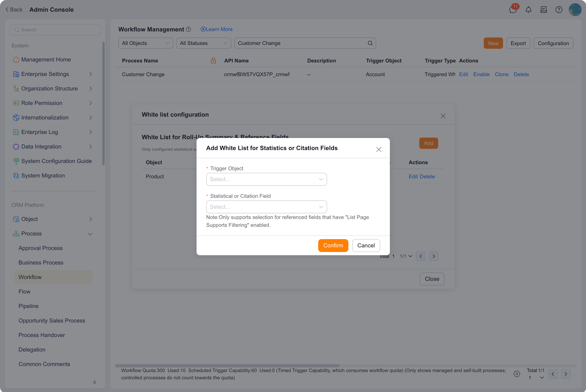Open the notifications bell icon
The height and width of the screenshot is (392, 586).
coord(528,10)
